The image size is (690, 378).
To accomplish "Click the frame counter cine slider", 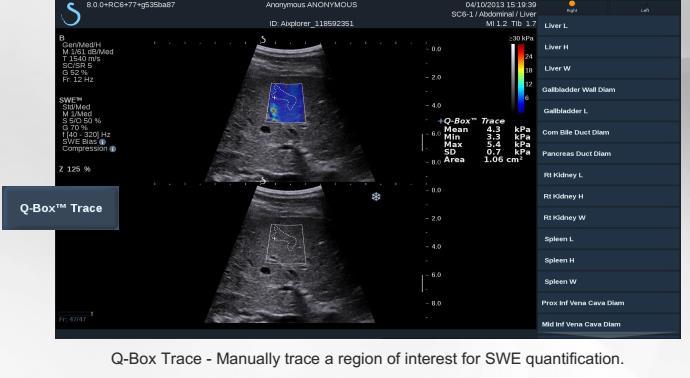I will [x=76, y=314].
